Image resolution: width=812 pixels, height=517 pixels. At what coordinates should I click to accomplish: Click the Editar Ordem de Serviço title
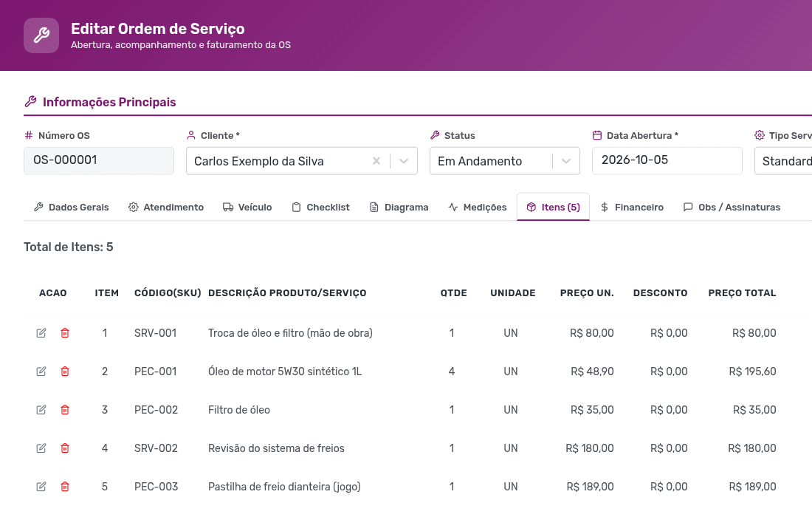pyautogui.click(x=158, y=29)
